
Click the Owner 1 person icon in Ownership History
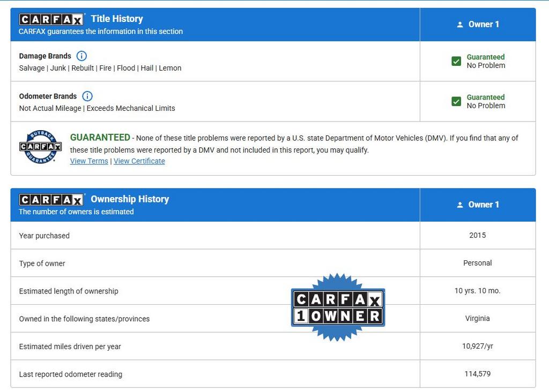pyautogui.click(x=459, y=205)
